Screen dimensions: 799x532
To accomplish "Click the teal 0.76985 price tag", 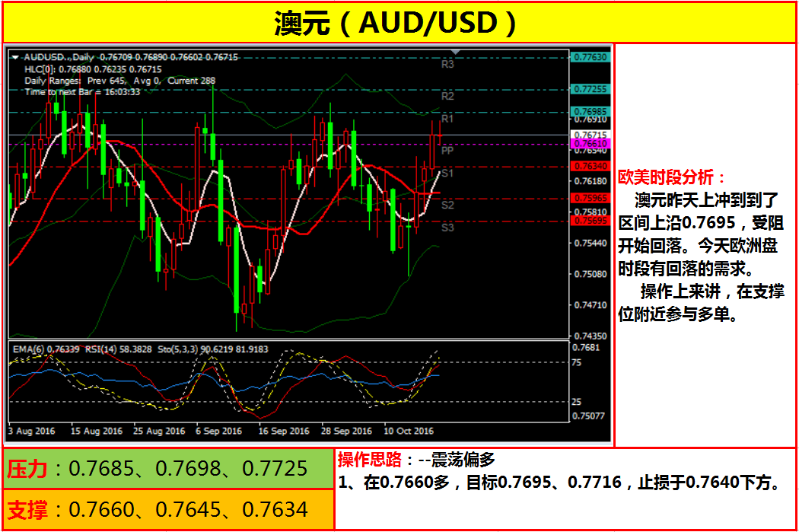I will click(x=590, y=112).
